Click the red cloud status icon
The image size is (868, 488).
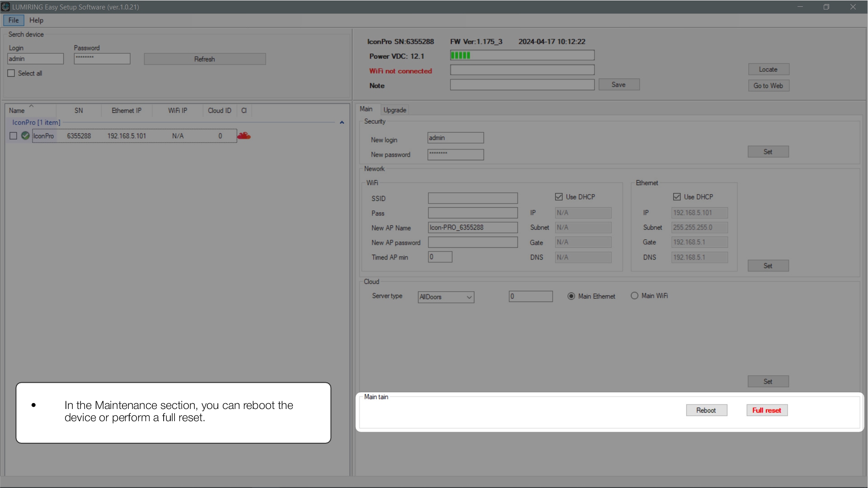point(244,135)
